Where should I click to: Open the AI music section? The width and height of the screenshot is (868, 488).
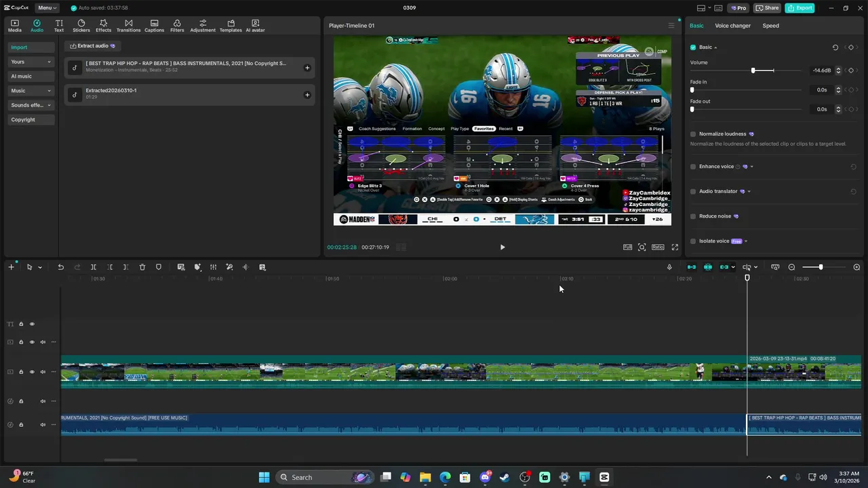click(x=31, y=76)
